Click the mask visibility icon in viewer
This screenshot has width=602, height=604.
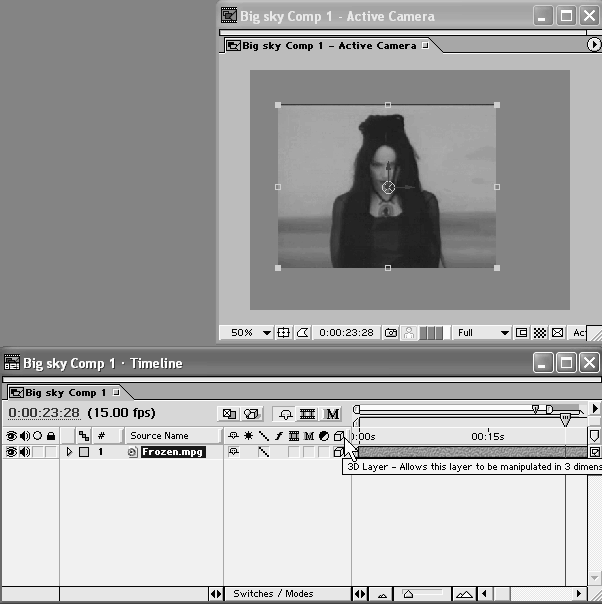point(303,333)
